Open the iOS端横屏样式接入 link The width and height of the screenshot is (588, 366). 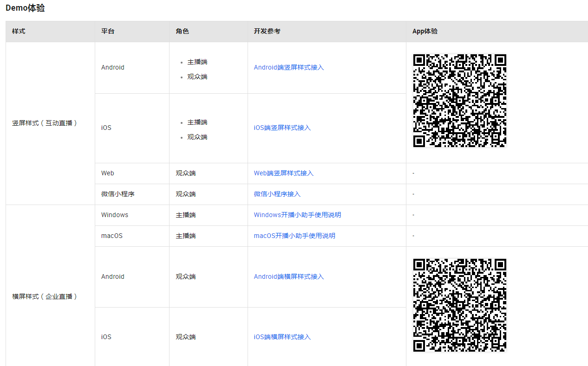coord(282,337)
